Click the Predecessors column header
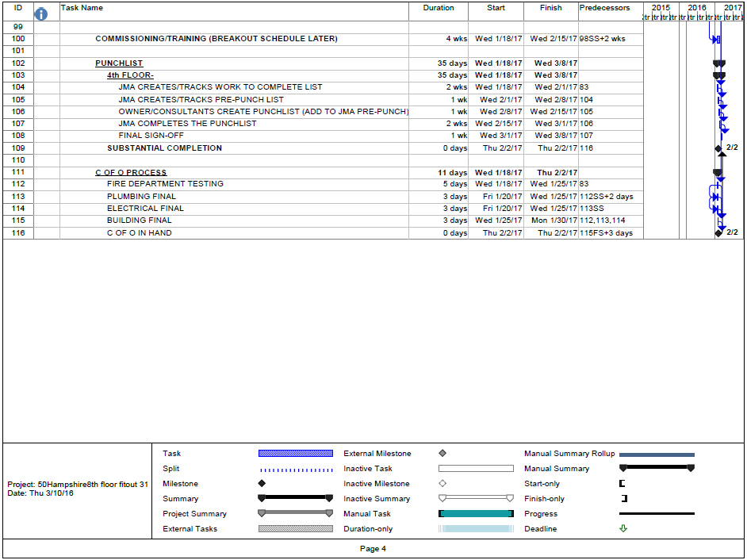This screenshot has width=747, height=560. click(604, 8)
